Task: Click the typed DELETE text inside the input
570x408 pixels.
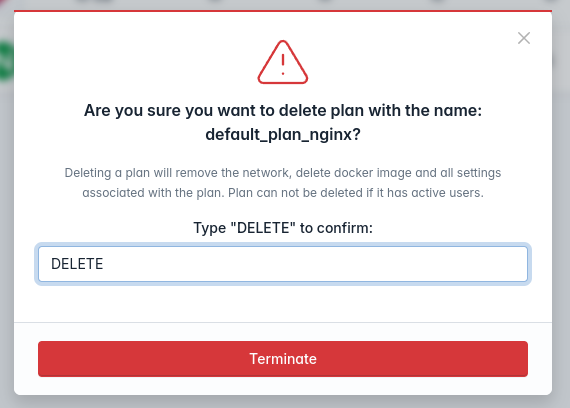Action: [x=77, y=264]
